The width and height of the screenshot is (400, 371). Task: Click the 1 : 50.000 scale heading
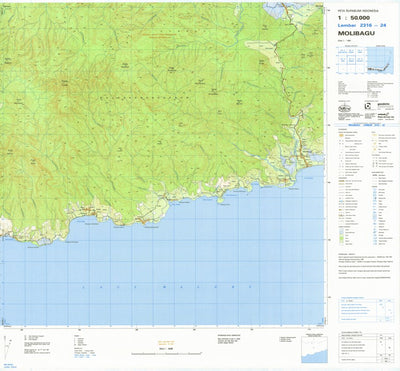tap(354, 18)
